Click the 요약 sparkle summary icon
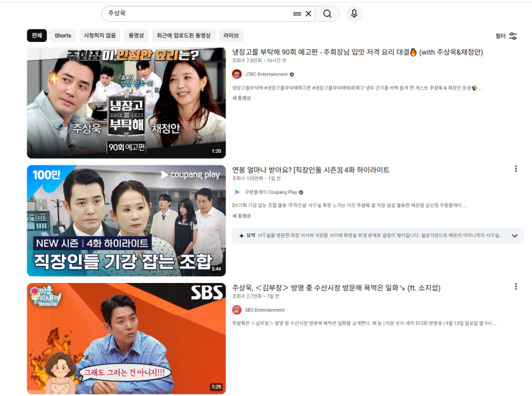 point(241,236)
